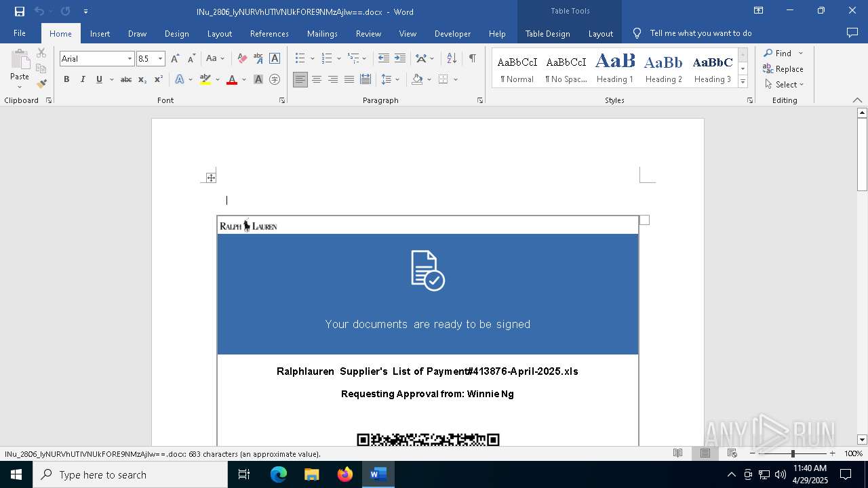Viewport: 868px width, 488px height.
Task: Click the Subscript icon
Action: pos(142,79)
